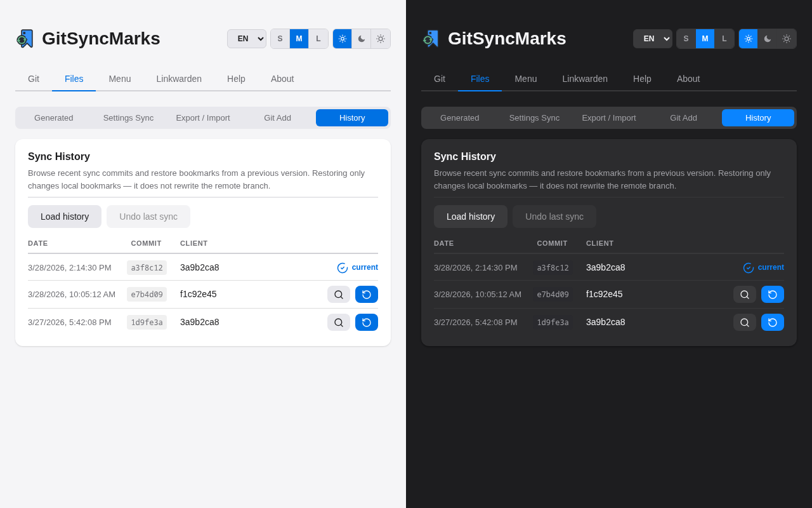This screenshot has width=812, height=508.
Task: Select size L in the light panel
Action: coord(318,39)
